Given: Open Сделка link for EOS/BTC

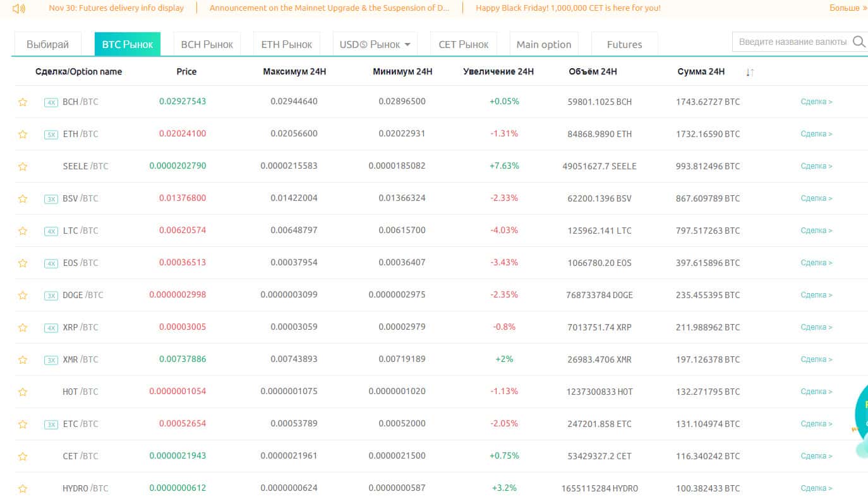Looking at the screenshot, I should point(816,263).
